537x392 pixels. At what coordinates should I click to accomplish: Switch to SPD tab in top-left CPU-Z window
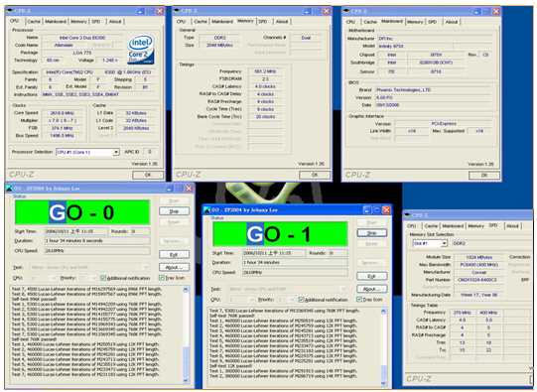(x=96, y=21)
